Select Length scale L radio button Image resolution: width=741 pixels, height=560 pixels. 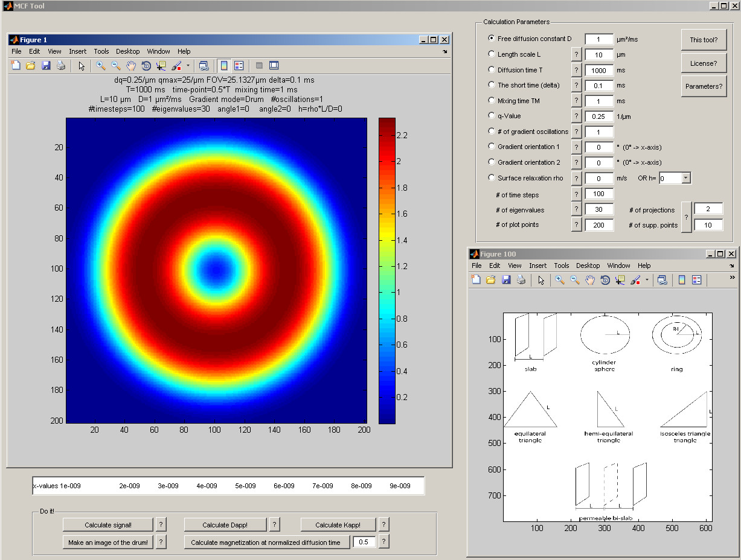(x=492, y=54)
